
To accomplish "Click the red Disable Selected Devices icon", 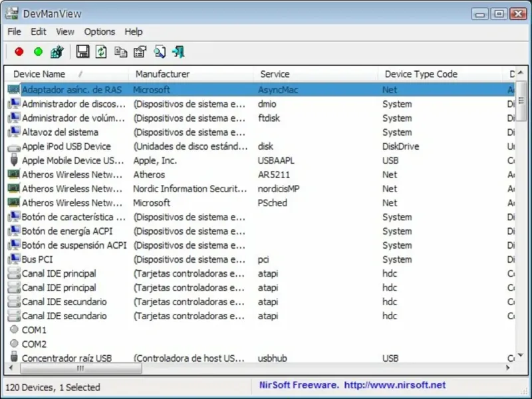I will click(x=19, y=51).
